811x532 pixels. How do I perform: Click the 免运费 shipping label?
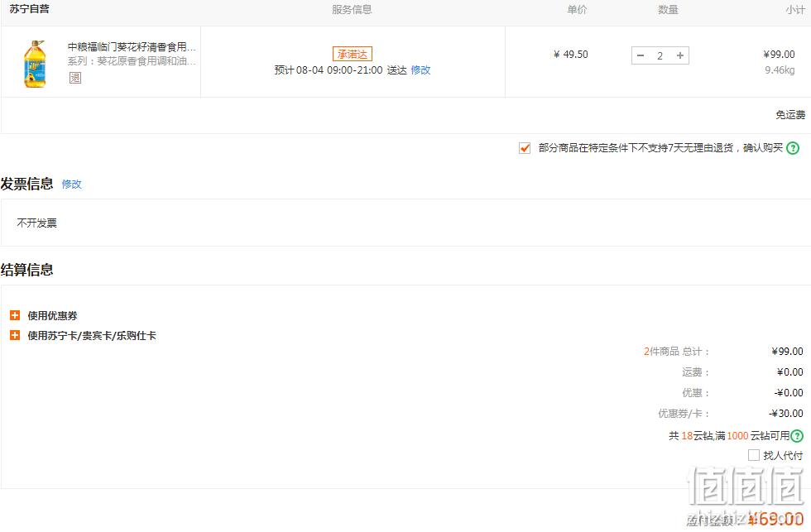point(790,115)
